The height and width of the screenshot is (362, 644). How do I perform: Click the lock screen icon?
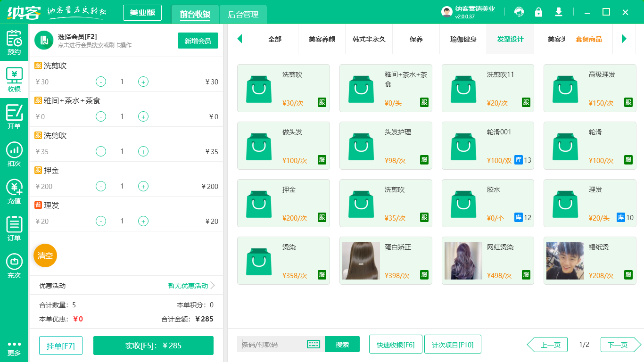(538, 12)
